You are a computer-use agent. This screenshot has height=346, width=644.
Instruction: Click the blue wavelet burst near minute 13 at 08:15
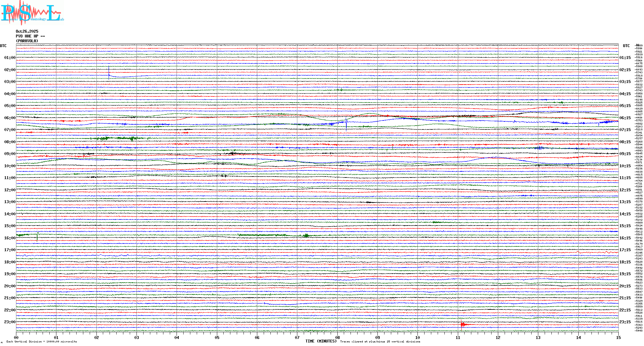pos(540,148)
